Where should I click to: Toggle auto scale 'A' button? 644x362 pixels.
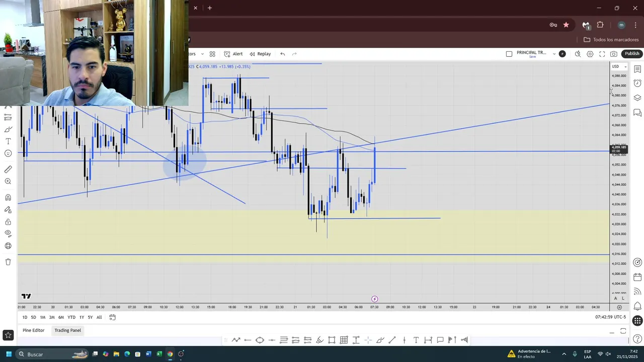615,299
